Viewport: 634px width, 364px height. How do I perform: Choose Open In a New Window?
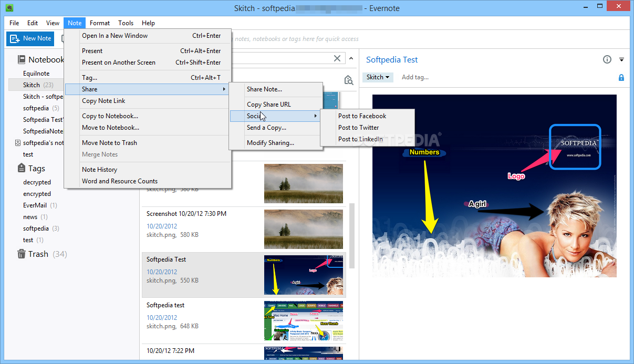(148, 36)
